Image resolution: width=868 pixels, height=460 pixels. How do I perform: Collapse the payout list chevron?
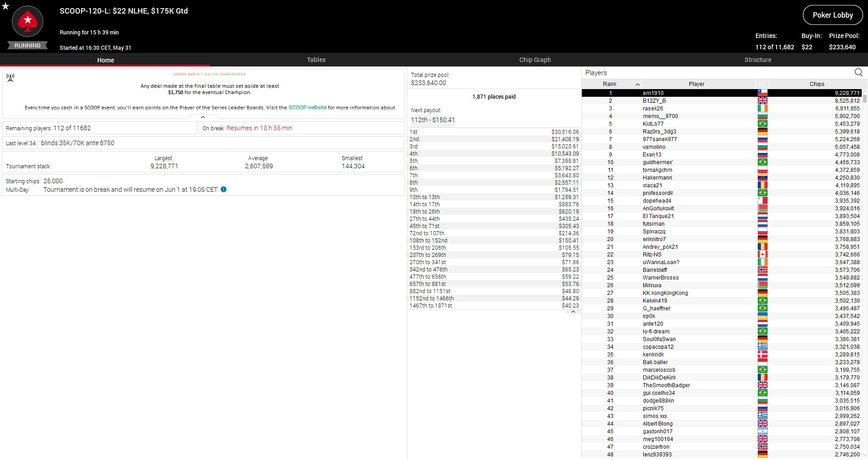pyautogui.click(x=573, y=312)
